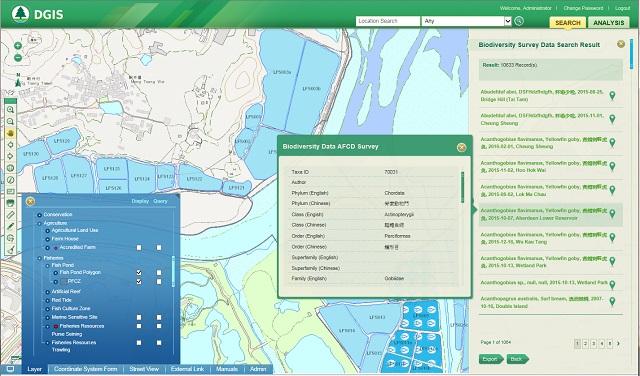This screenshot has width=640, height=376.
Task: Expand the Agricultural Land Use node
Action: [48, 231]
